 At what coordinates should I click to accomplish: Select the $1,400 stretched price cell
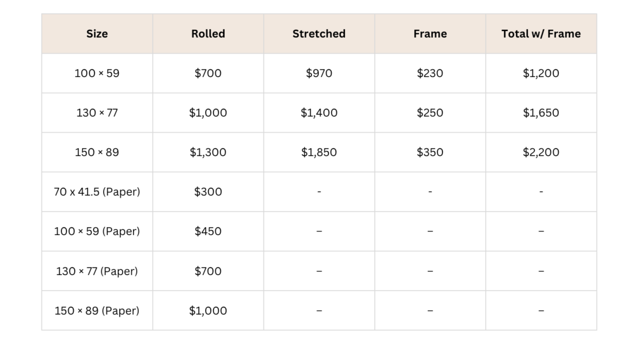click(319, 113)
